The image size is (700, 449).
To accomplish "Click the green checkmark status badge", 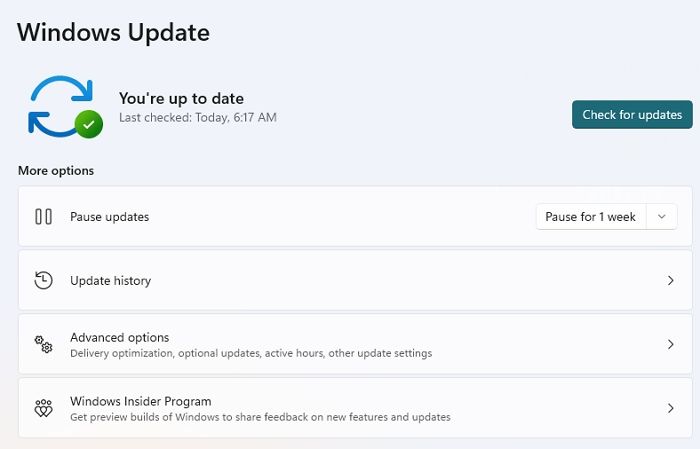I will 88,124.
